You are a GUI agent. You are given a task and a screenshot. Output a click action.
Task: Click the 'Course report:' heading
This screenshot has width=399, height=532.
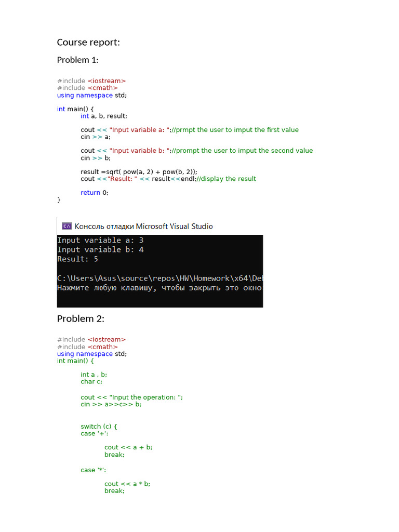[88, 43]
